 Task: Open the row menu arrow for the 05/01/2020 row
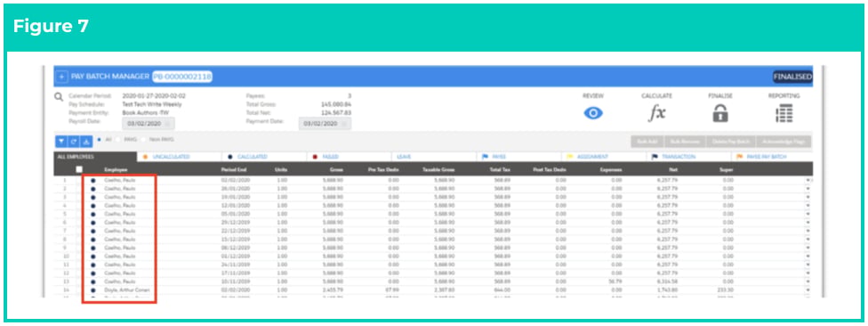click(x=808, y=214)
